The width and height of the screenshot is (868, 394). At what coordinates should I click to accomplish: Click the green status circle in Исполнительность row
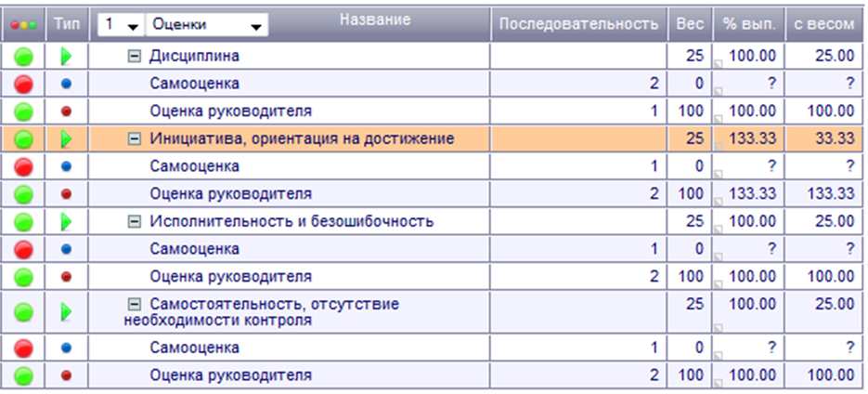[x=24, y=223]
